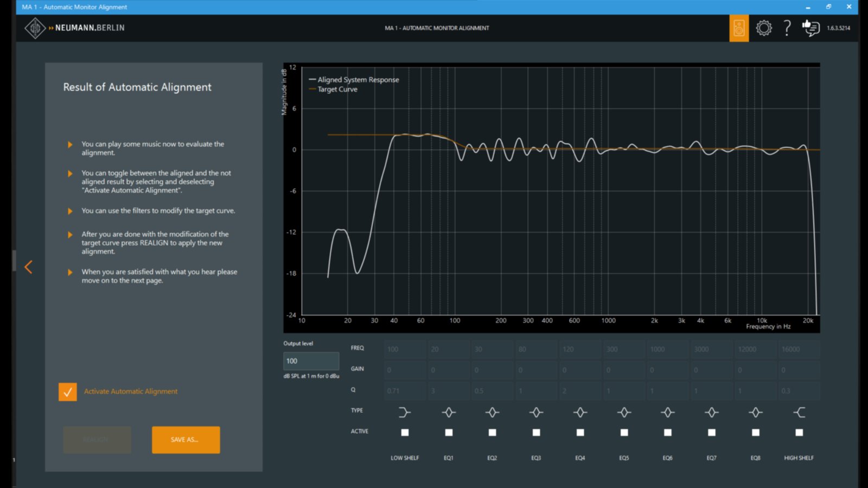868x488 pixels.
Task: Enable the EQ4 active checkbox
Action: tap(580, 432)
